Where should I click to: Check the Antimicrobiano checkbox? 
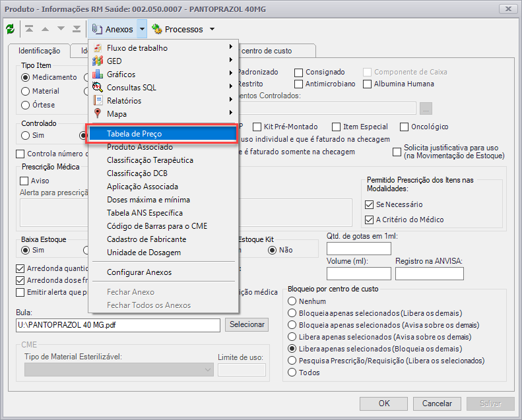point(299,84)
